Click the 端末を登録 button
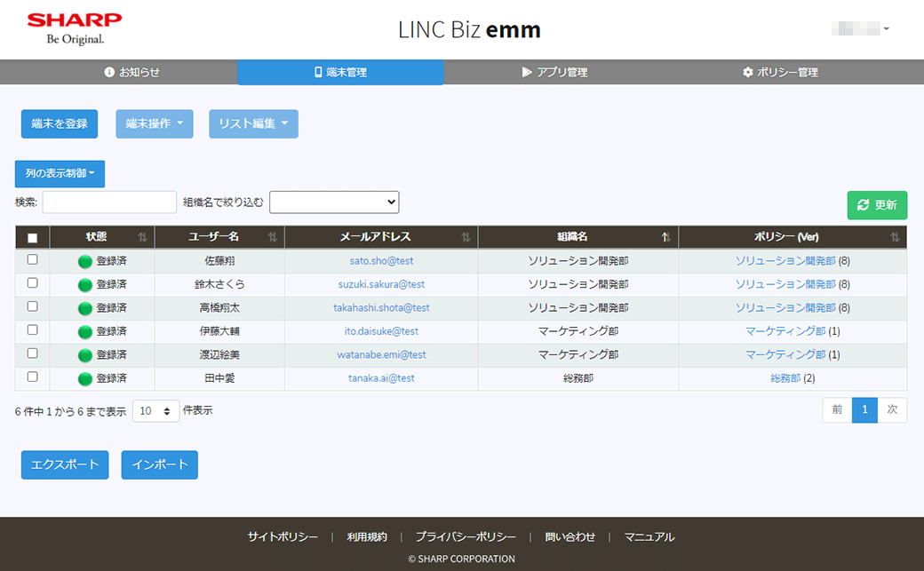The height and width of the screenshot is (571, 924). [60, 123]
